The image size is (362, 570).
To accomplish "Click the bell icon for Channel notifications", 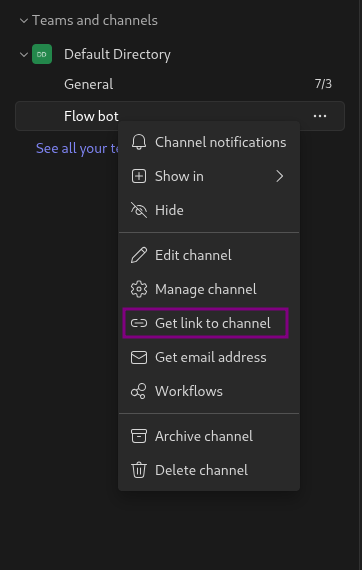I will 139,142.
